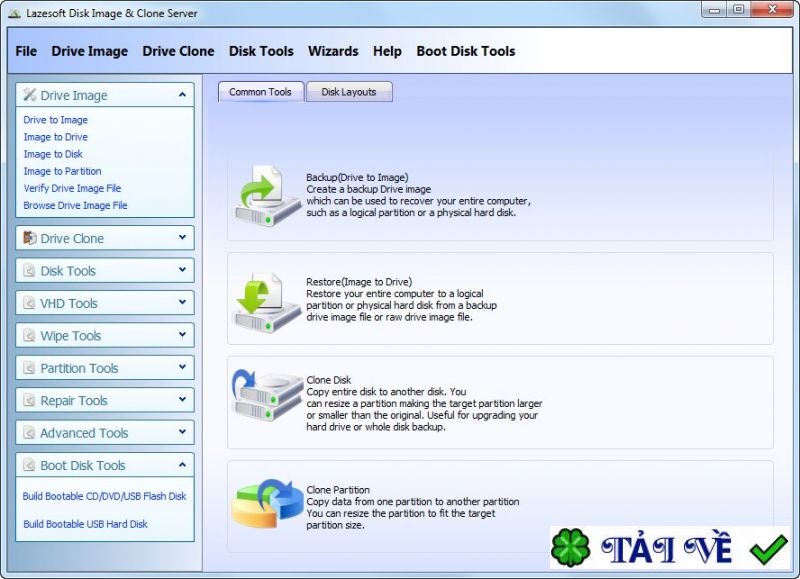Image resolution: width=800 pixels, height=579 pixels.
Task: Open the Drive Clone menu
Action: (x=179, y=51)
